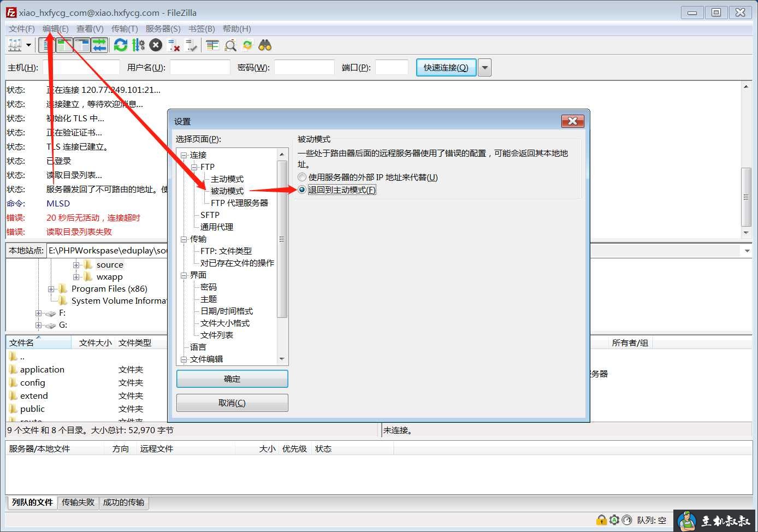Open the 查看(V) menu
758x532 pixels.
tap(90, 28)
